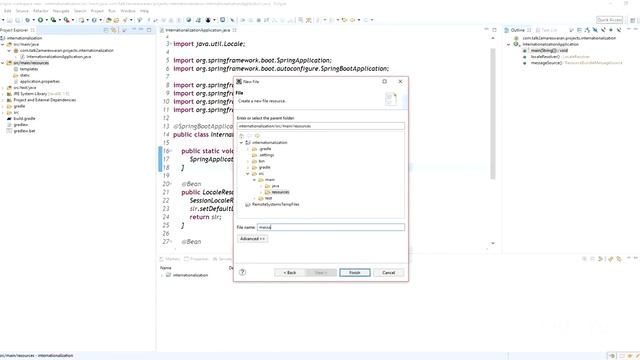This screenshot has height=360, width=640.
Task: Click the parent folder path field
Action: point(321,126)
